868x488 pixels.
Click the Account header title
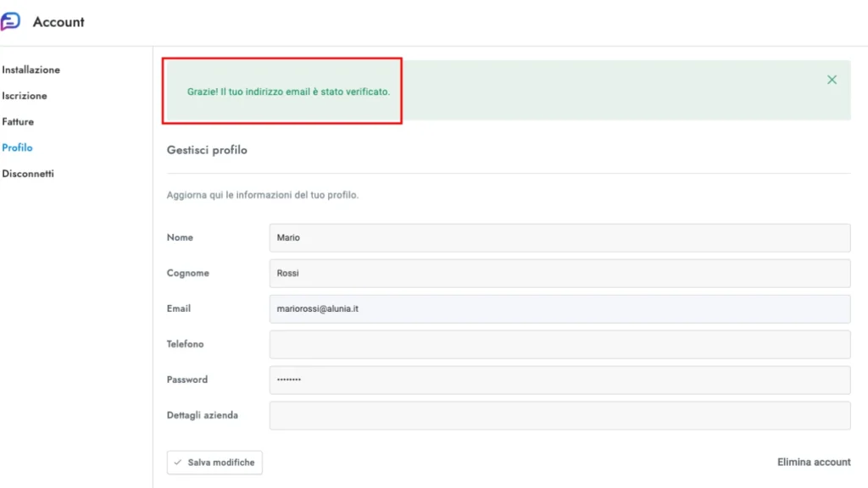coord(58,22)
